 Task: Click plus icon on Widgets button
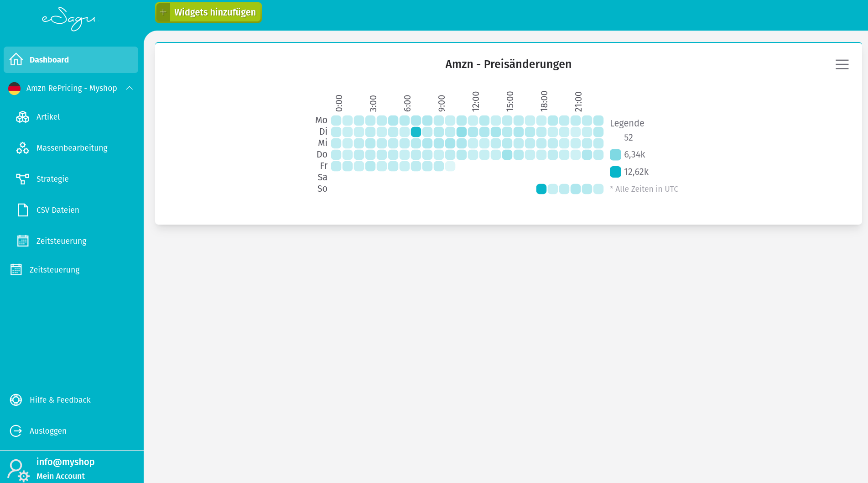[163, 12]
